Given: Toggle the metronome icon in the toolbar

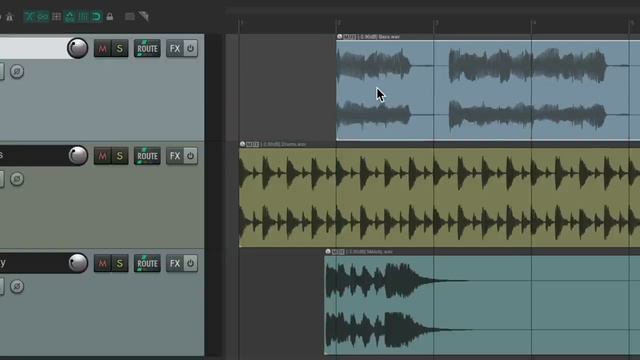Looking at the screenshot, I should tap(9, 17).
